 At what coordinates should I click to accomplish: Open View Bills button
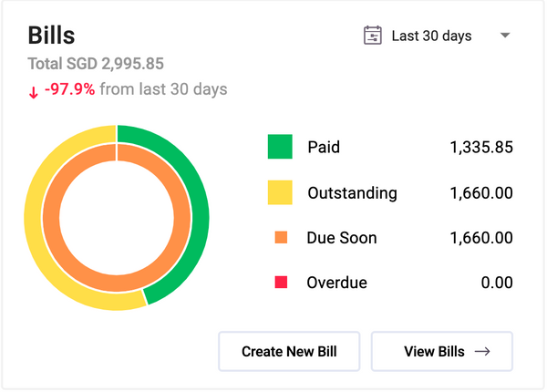[x=441, y=352]
